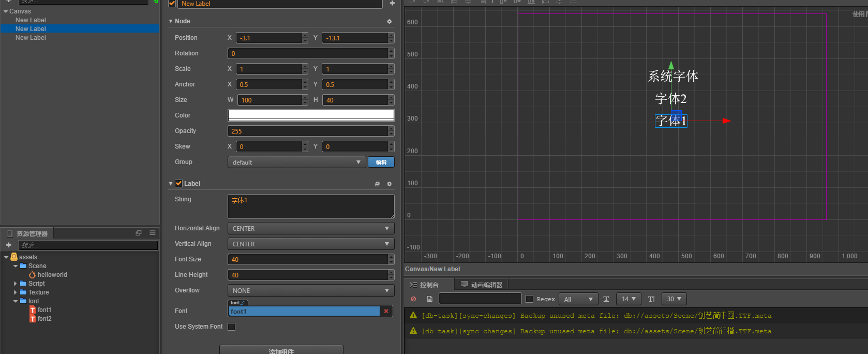The height and width of the screenshot is (354, 868).
Task: Click the first warning triangle in the console
Action: coord(413,315)
